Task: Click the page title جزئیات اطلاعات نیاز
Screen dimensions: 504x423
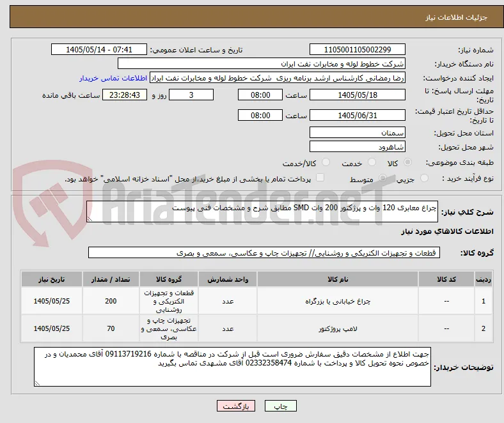Action: (x=457, y=17)
